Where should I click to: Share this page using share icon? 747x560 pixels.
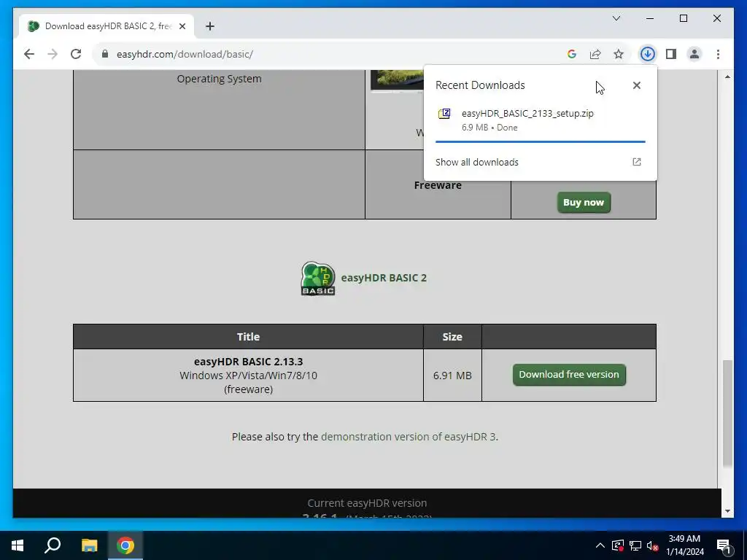tap(595, 54)
